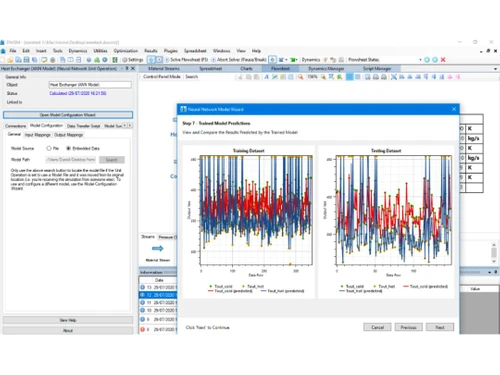
Task: Close the Neural Network Model Wizard dialog
Action: click(454, 109)
